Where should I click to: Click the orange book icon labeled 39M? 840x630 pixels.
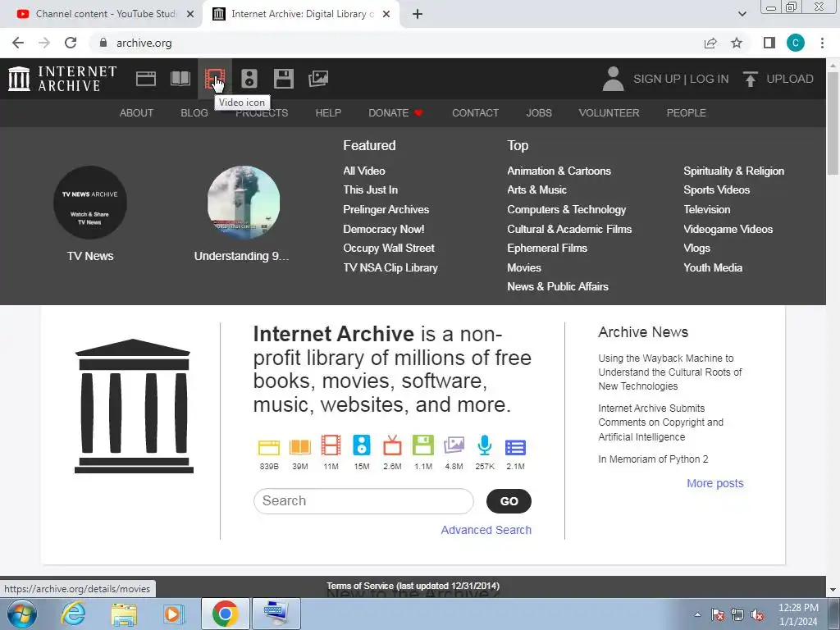coord(300,447)
